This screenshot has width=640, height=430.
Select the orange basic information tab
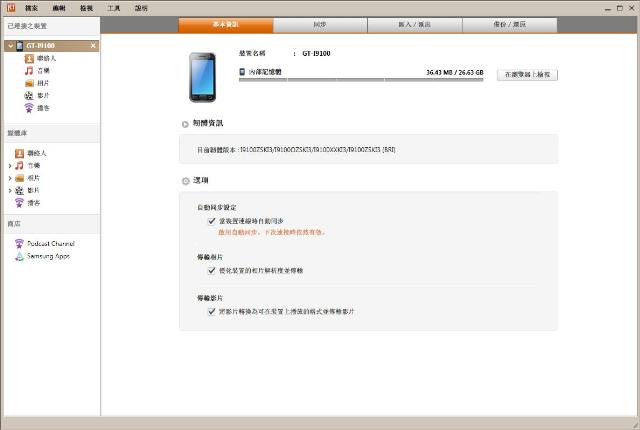click(x=226, y=25)
